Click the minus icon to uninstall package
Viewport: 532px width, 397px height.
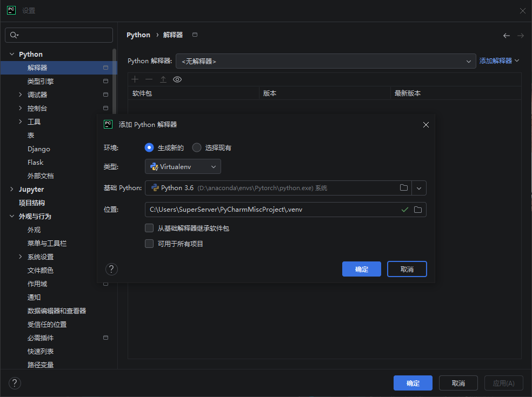point(149,79)
